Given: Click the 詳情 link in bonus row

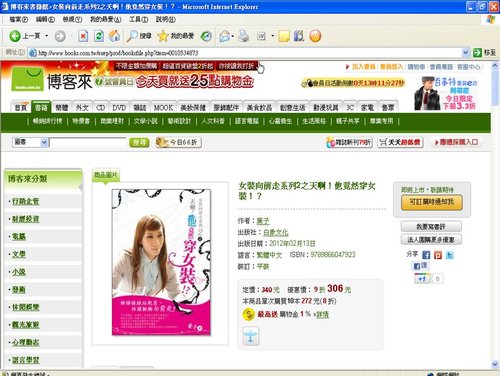Looking at the screenshot, I should [322, 314].
